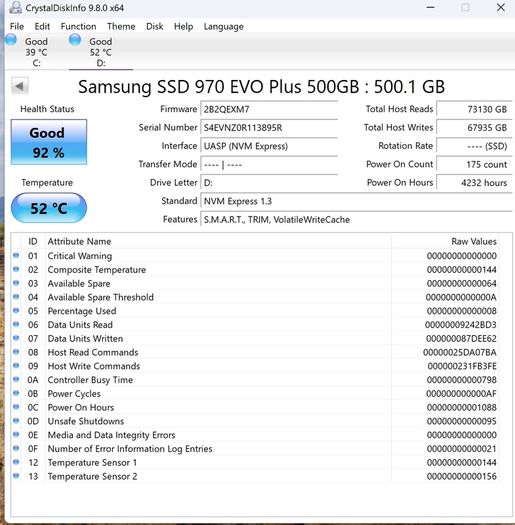Open the Language menu
Viewport: 515px width, 525px height.
coord(224,26)
